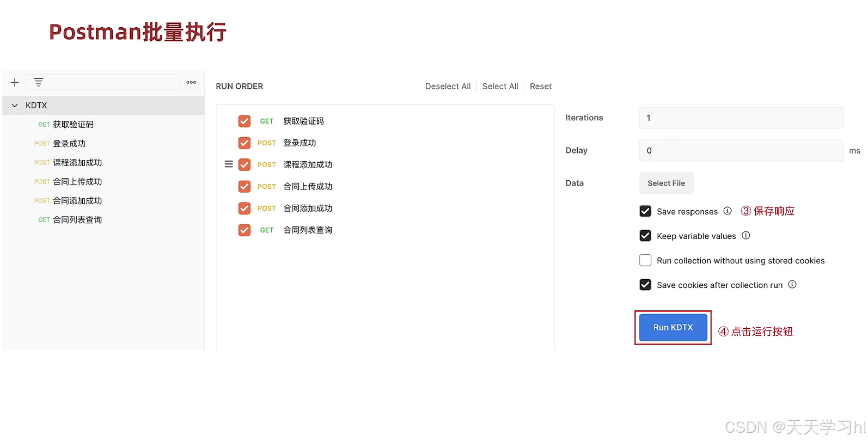Open sidebar request POST 合同添加成功
This screenshot has height=442, width=868.
point(68,201)
